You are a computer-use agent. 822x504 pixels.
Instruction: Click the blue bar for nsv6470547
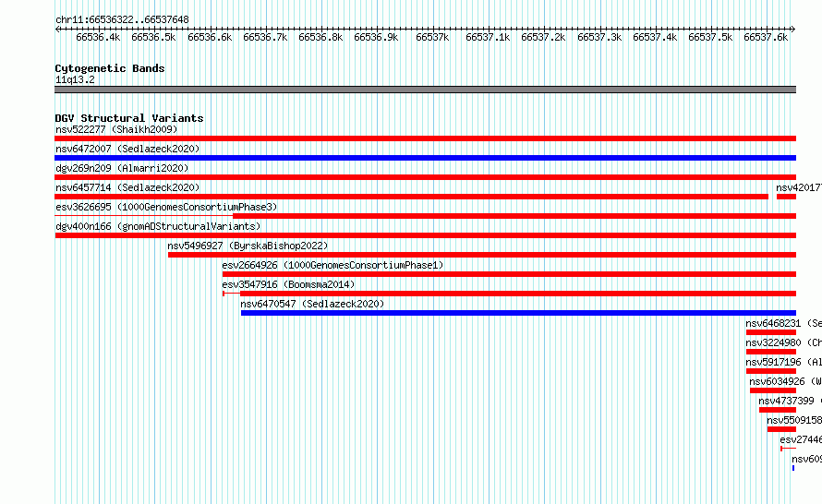coord(518,313)
